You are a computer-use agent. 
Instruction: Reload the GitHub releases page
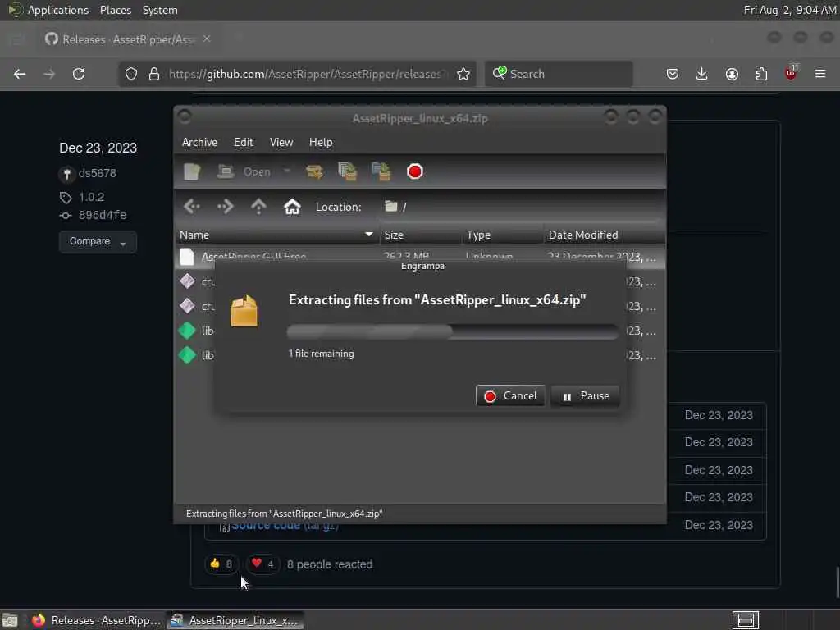(79, 74)
